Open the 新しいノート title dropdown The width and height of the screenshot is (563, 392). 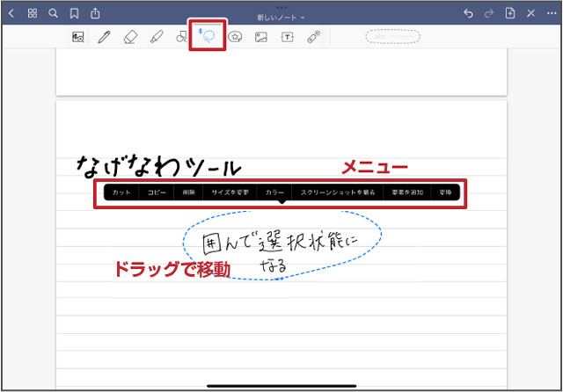[281, 17]
